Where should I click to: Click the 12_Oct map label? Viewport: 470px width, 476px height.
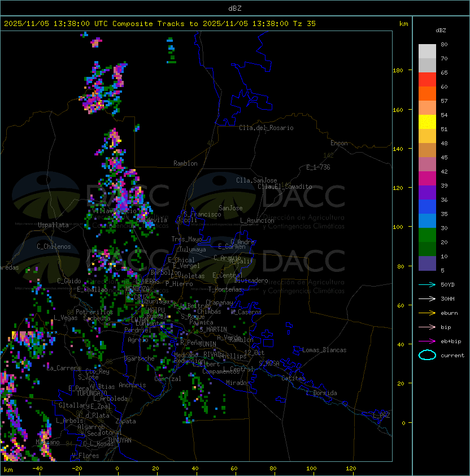(x=254, y=353)
